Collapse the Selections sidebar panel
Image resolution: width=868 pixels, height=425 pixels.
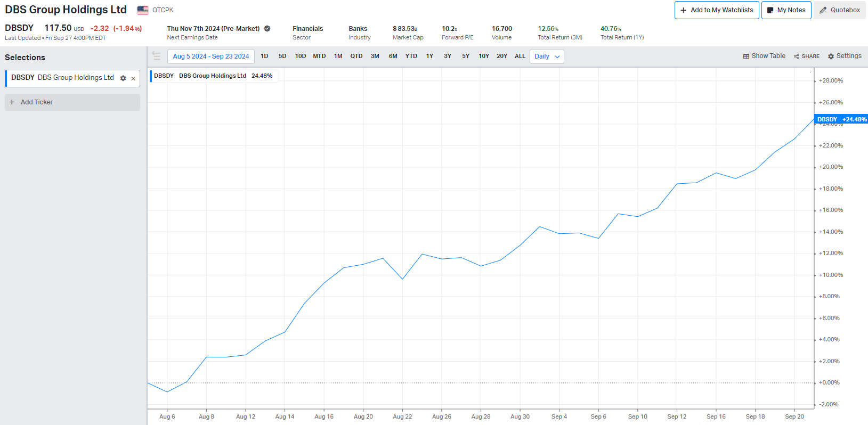click(x=156, y=56)
